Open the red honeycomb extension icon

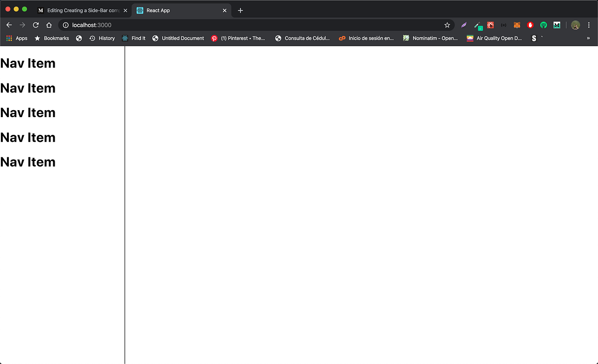coord(491,25)
